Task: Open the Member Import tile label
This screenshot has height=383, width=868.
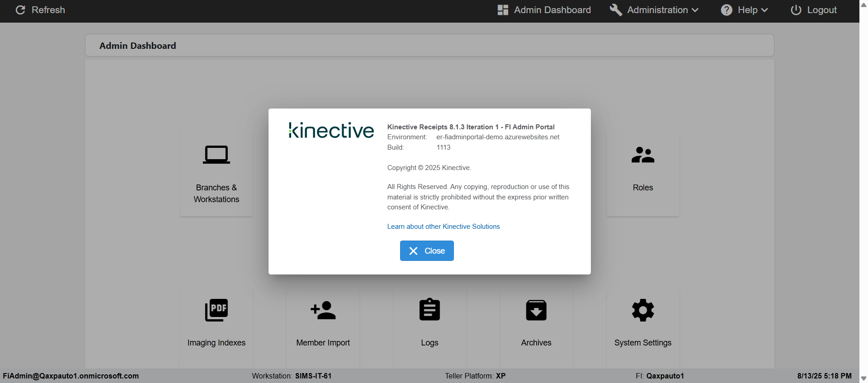Action: tap(323, 343)
